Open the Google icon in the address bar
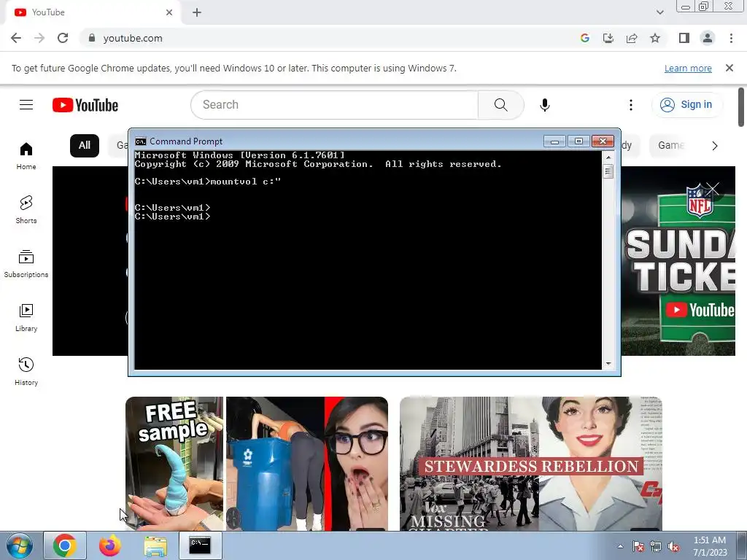This screenshot has width=747, height=560. (x=585, y=38)
